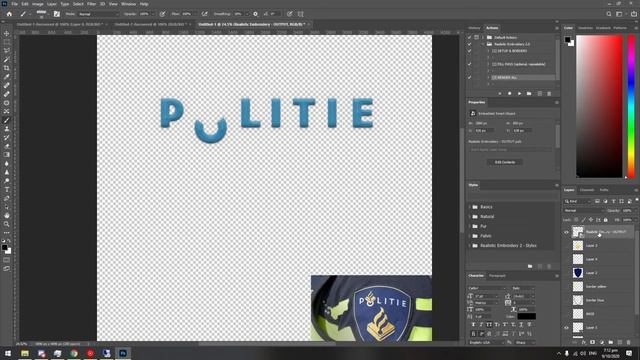
Task: Create new set with Actions folder icon
Action: point(529,93)
